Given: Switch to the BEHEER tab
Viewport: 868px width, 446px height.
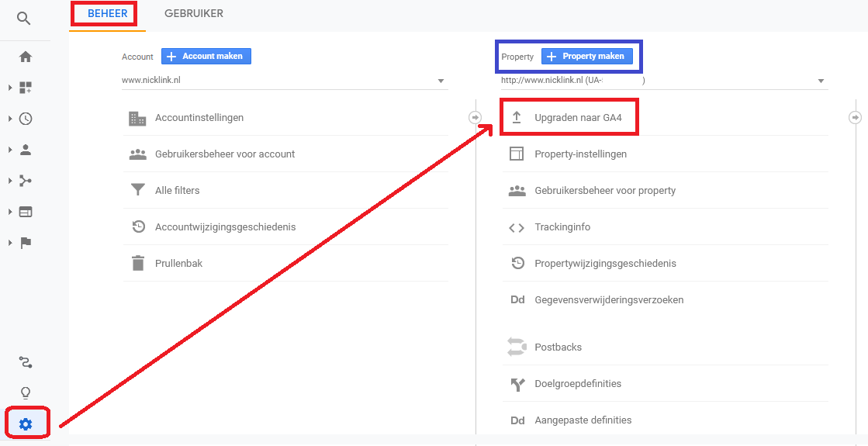Looking at the screenshot, I should tap(107, 14).
